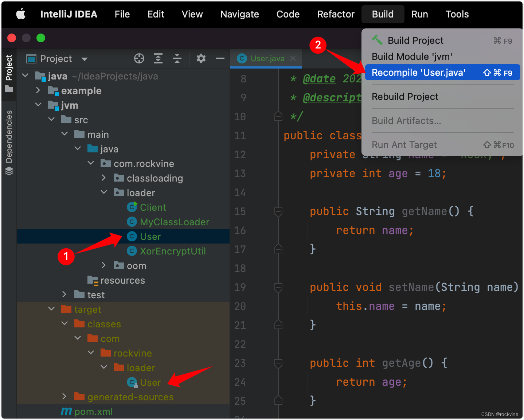The height and width of the screenshot is (420, 524).
Task: Click the age value 18 in editor
Action: (x=434, y=174)
